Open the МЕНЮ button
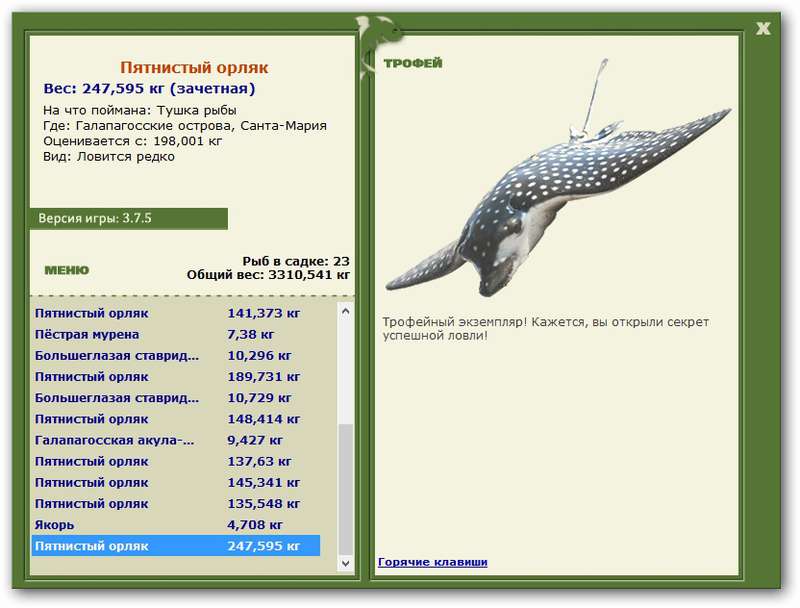 point(67,270)
